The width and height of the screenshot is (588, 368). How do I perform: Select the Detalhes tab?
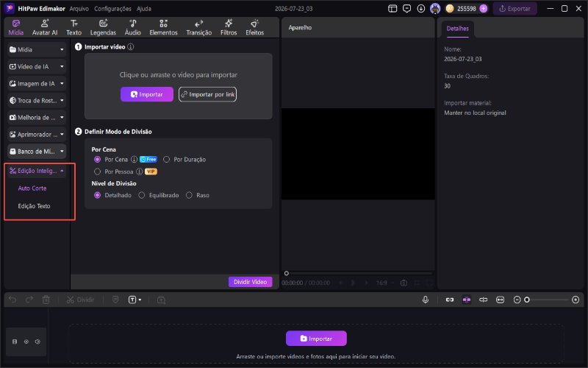click(457, 29)
